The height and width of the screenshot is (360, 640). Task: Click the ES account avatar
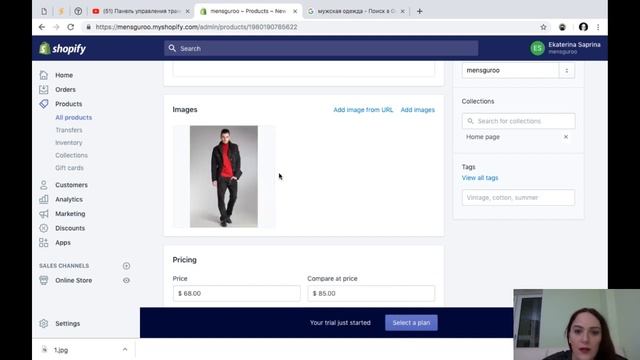click(x=538, y=48)
